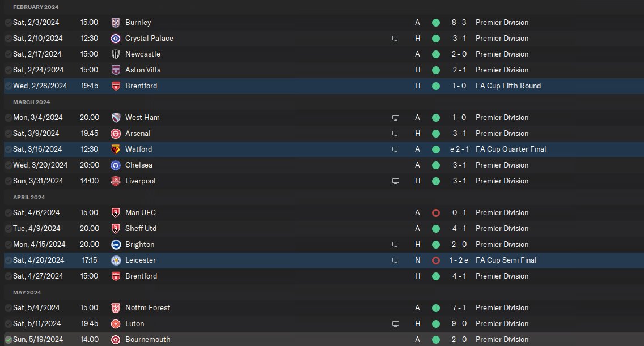Click the TV broadcast icon on the Arsenal row

coord(396,134)
